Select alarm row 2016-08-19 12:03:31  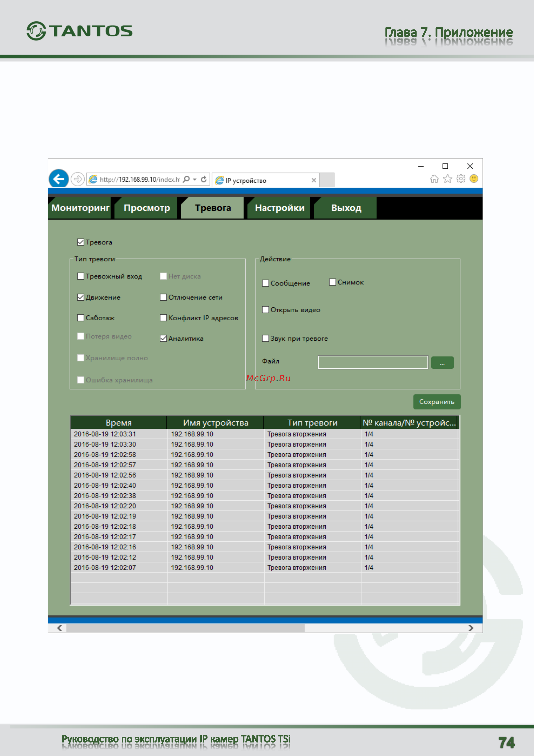click(x=264, y=434)
